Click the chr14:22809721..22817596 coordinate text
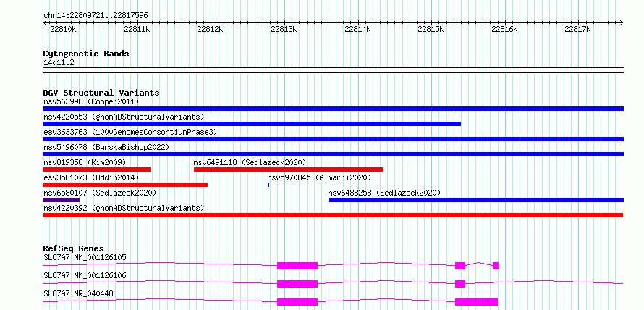This screenshot has width=644, height=310. click(96, 16)
